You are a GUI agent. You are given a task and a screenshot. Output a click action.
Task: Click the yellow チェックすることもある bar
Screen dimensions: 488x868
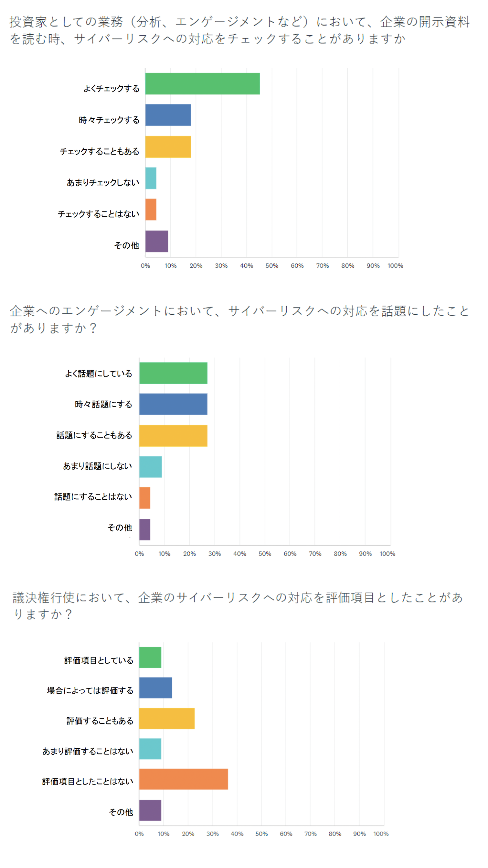(x=168, y=146)
